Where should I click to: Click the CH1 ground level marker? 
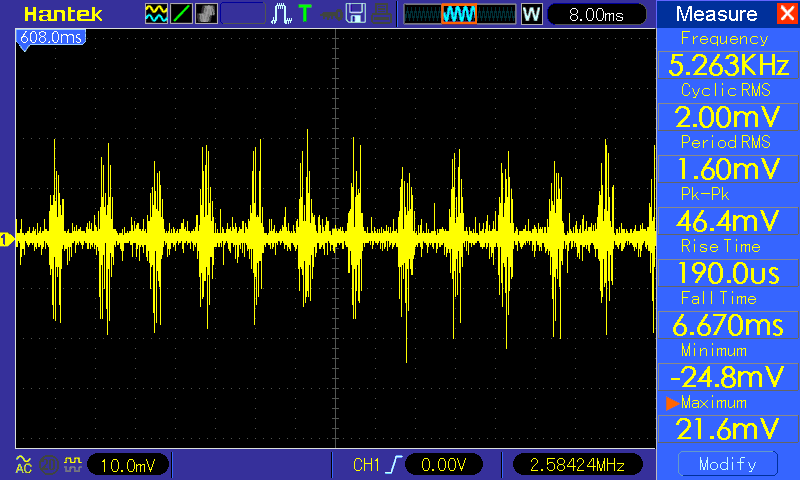click(7, 239)
